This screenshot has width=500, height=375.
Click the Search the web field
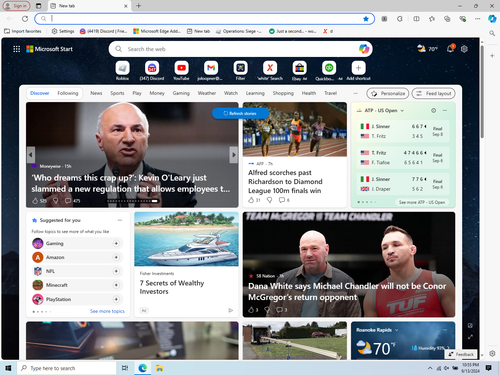click(x=240, y=49)
